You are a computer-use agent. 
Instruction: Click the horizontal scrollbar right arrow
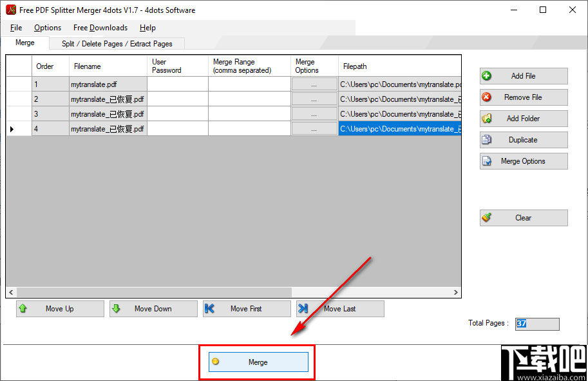tap(455, 292)
